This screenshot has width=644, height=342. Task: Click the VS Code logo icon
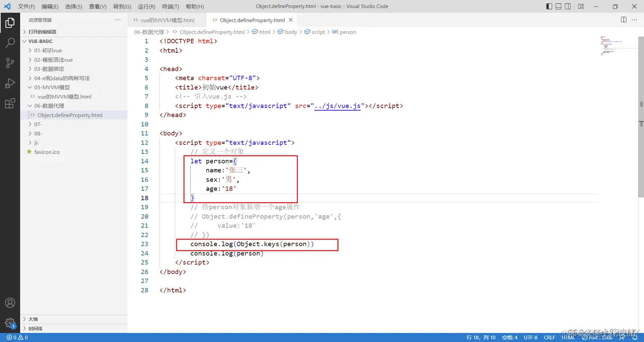7,7
